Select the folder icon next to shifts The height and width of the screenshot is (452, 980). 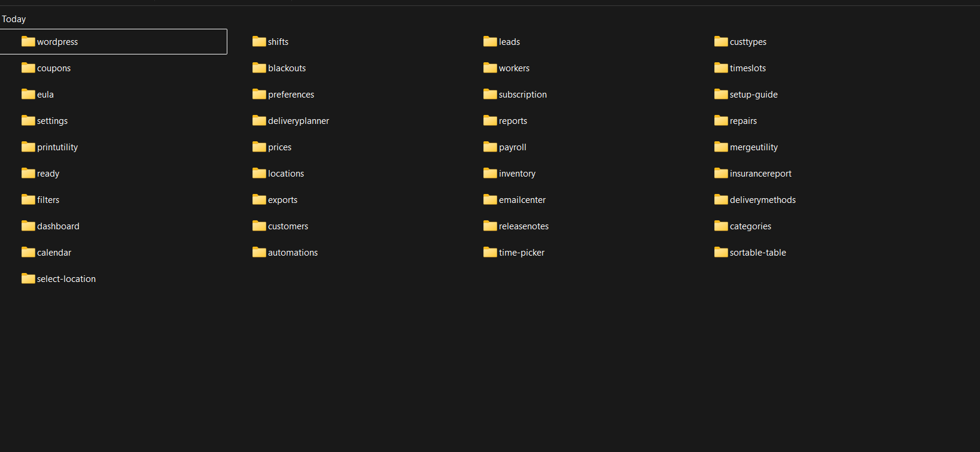[259, 41]
